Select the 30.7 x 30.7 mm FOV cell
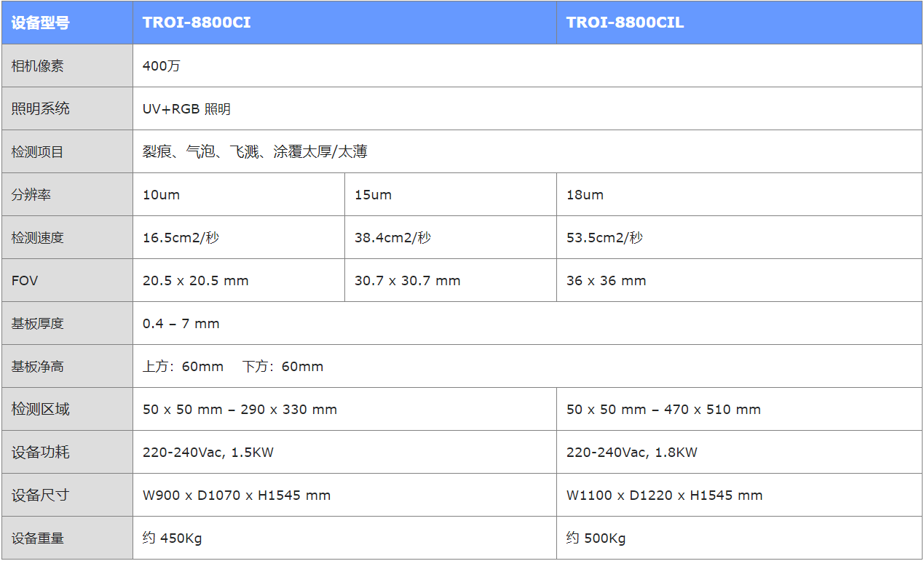 click(x=451, y=280)
